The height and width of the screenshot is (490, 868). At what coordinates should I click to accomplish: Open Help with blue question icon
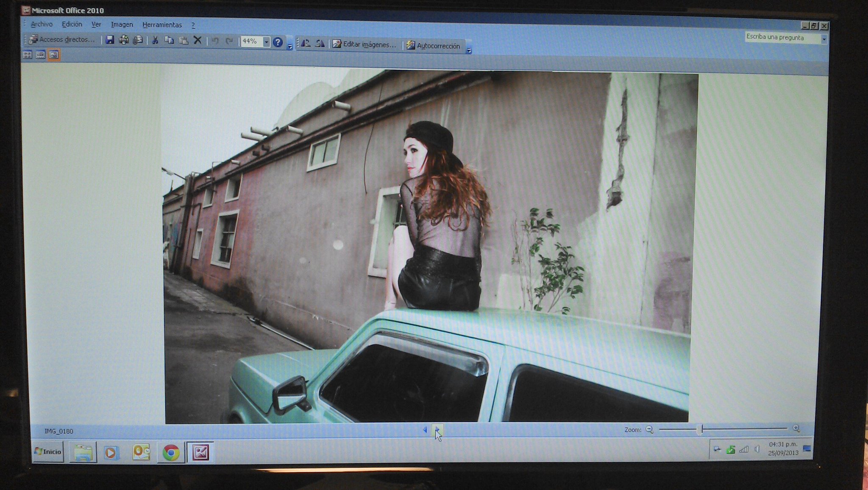tap(278, 42)
